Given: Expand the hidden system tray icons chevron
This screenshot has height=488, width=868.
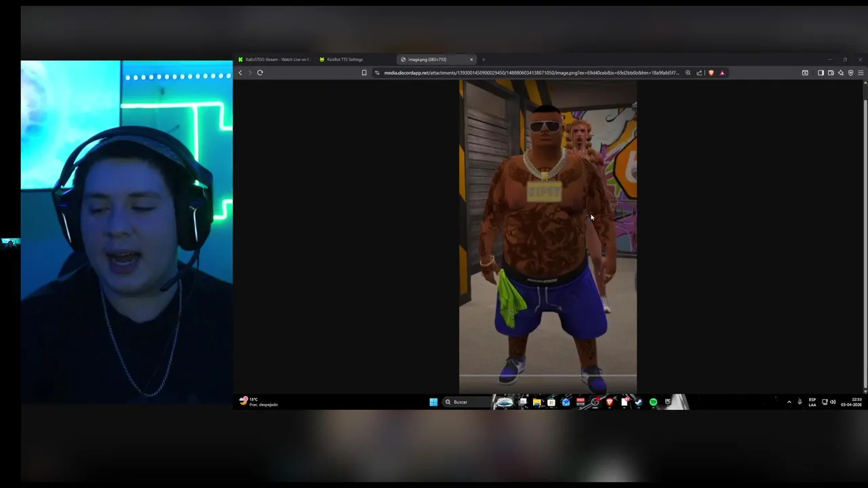Looking at the screenshot, I should pyautogui.click(x=789, y=402).
